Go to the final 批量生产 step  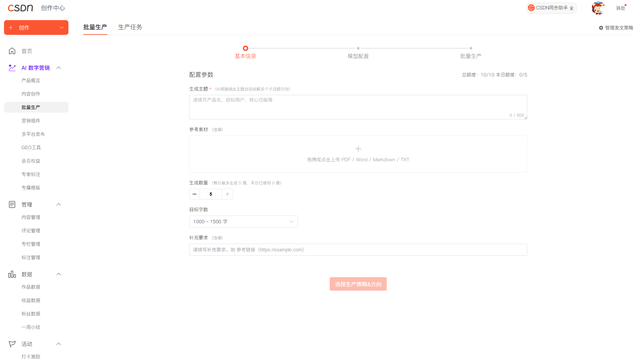coord(471,53)
